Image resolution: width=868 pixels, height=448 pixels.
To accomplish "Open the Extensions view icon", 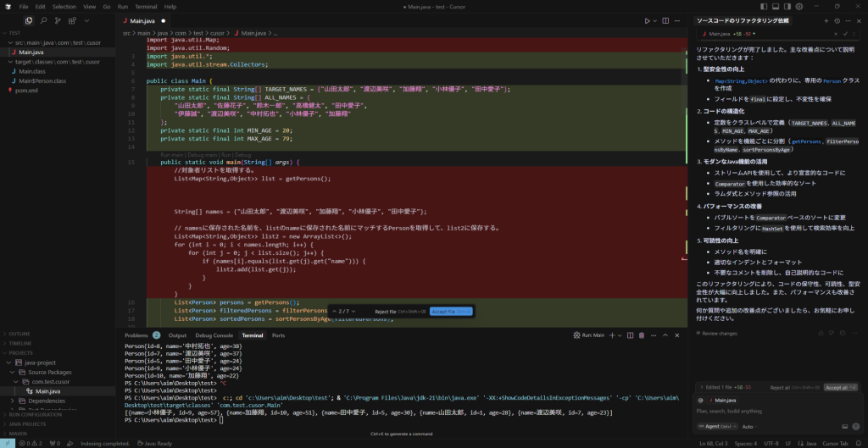I will (x=72, y=21).
